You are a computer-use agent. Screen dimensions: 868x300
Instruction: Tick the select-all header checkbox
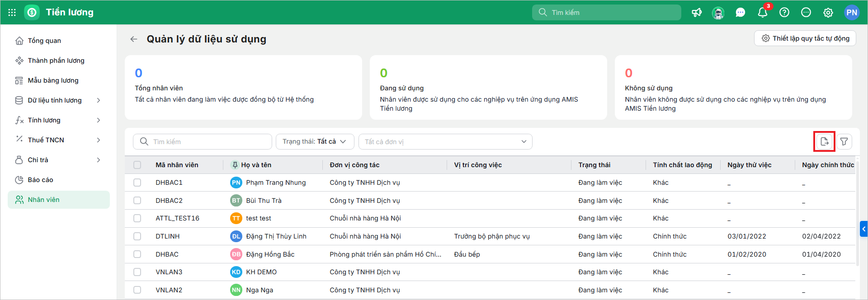(x=137, y=165)
